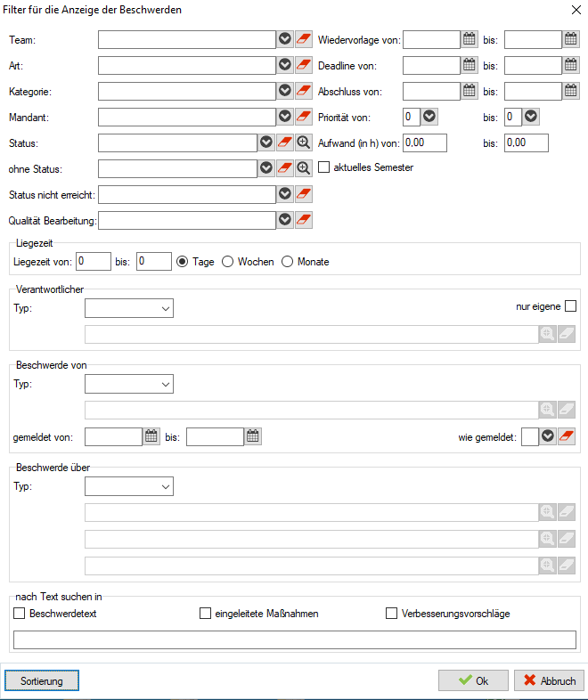Viewport: 588px width, 700px height.
Task: Open the Mandant dropdown arrow
Action: (x=285, y=117)
